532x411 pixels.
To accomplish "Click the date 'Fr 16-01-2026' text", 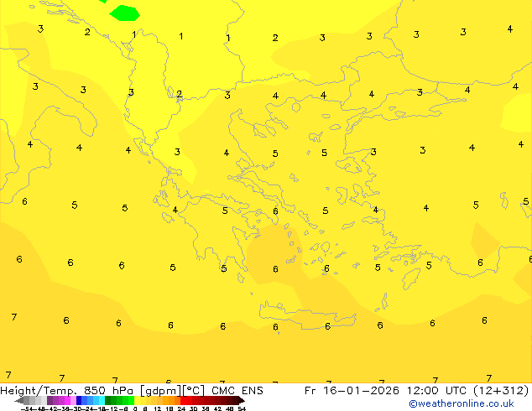I will pyautogui.click(x=352, y=391).
